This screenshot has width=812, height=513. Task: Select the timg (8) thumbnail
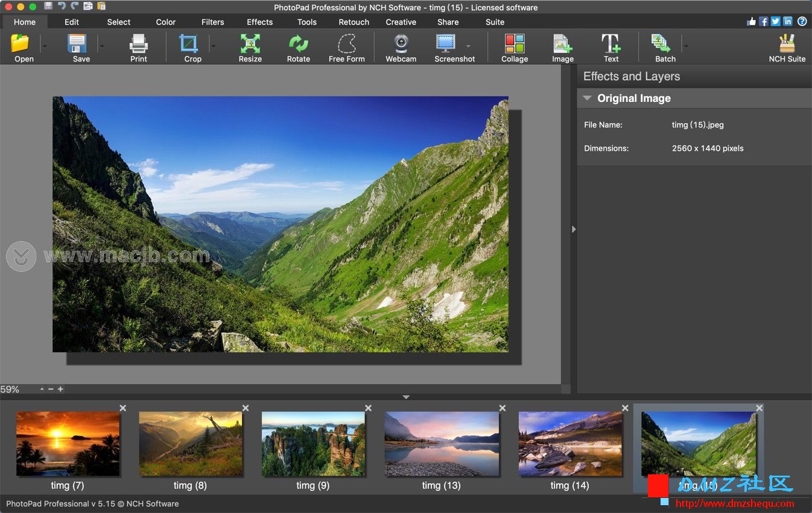tap(191, 444)
